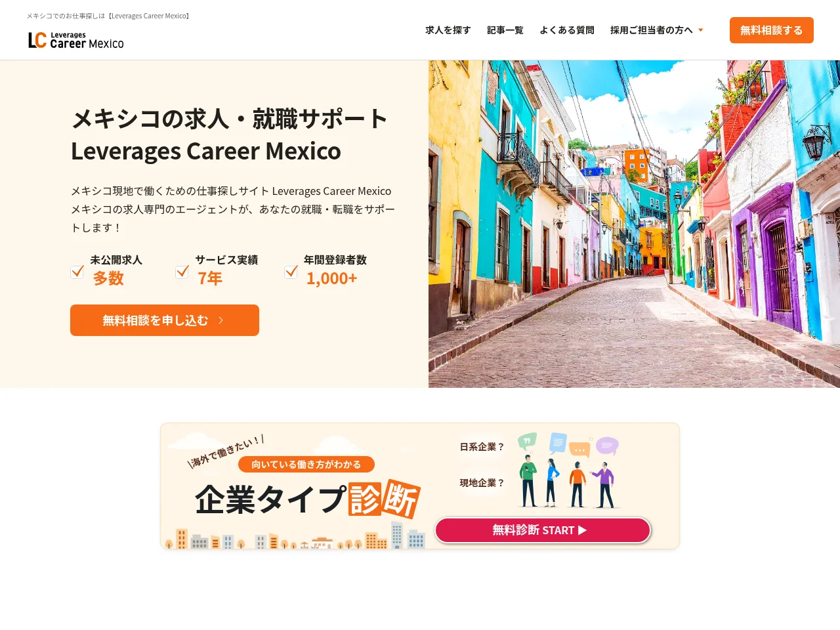Click the 無料相談を申し込む button
Image resolution: width=840 pixels, height=630 pixels.
click(165, 320)
